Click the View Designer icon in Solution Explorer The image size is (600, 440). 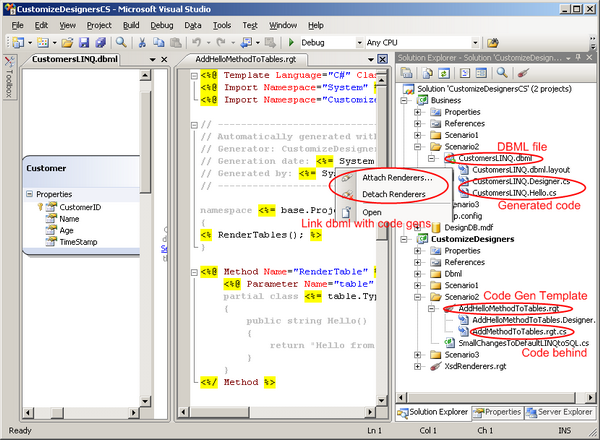[481, 73]
